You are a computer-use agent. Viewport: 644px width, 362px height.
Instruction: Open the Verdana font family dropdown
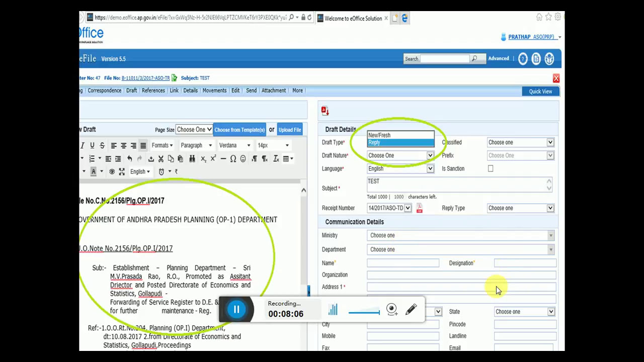click(234, 145)
